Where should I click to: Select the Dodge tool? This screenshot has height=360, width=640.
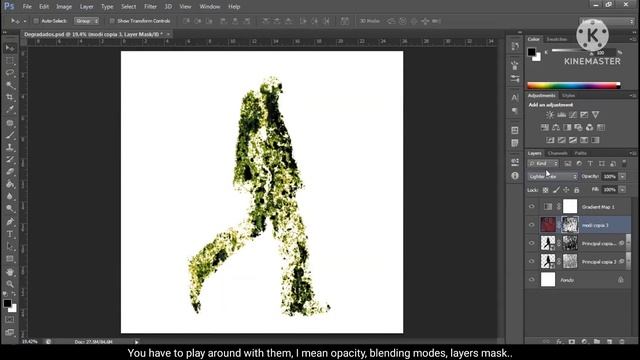(x=10, y=209)
